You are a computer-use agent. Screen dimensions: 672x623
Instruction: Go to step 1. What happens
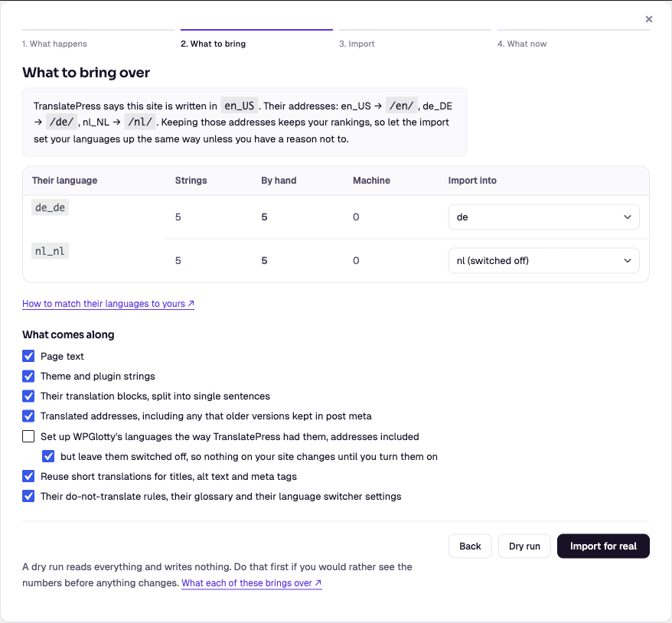(54, 44)
